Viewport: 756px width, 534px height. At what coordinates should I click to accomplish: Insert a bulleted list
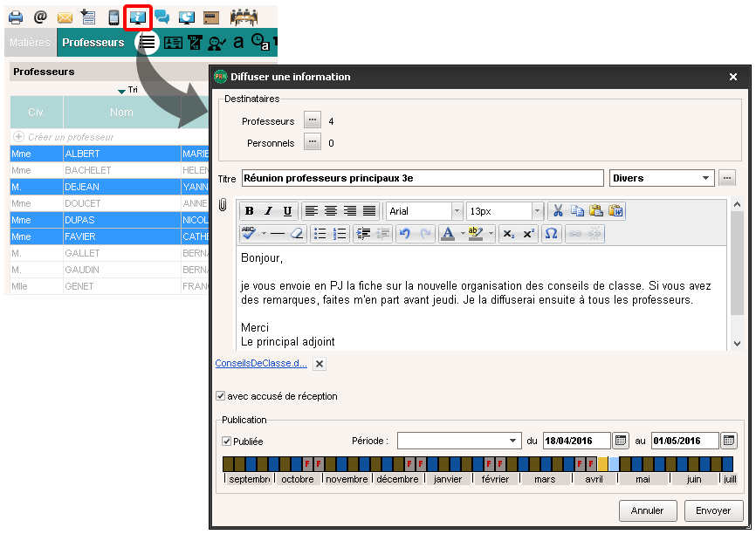click(320, 234)
